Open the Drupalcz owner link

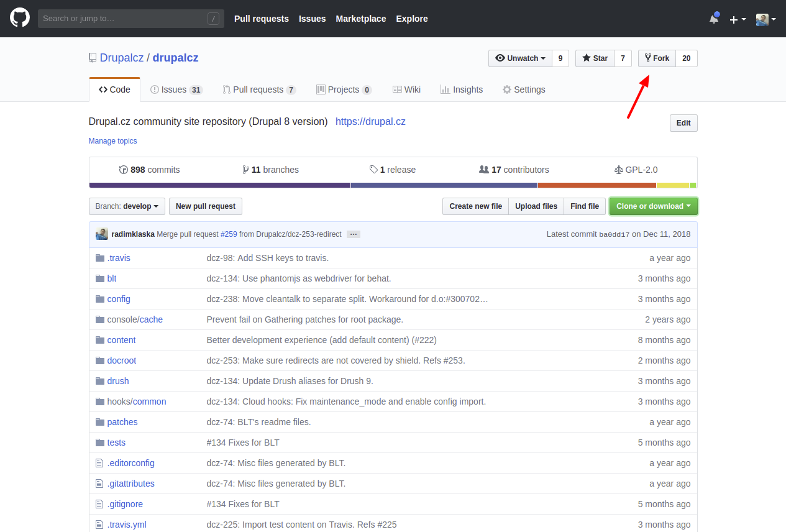[122, 58]
